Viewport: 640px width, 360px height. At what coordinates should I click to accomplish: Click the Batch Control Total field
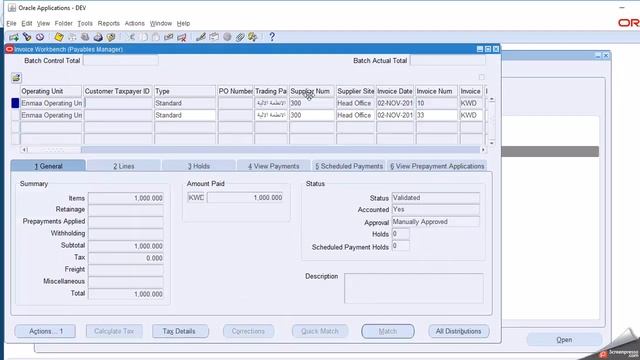click(x=120, y=60)
